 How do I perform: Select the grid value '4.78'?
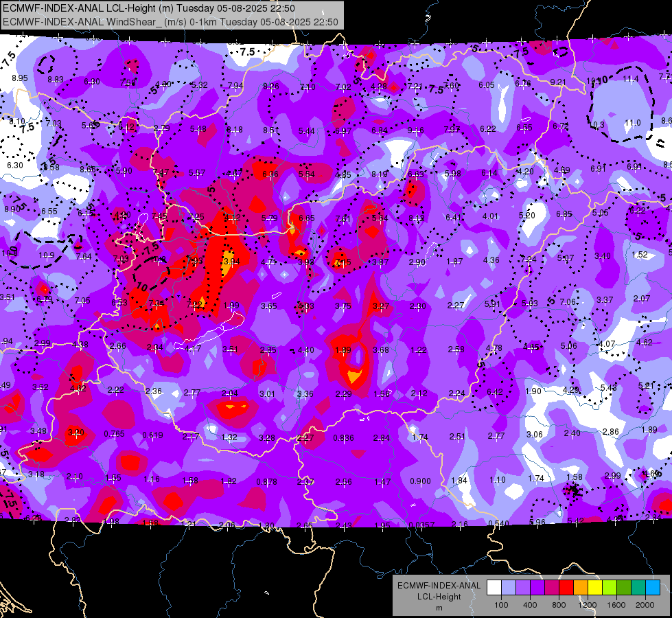494,348
